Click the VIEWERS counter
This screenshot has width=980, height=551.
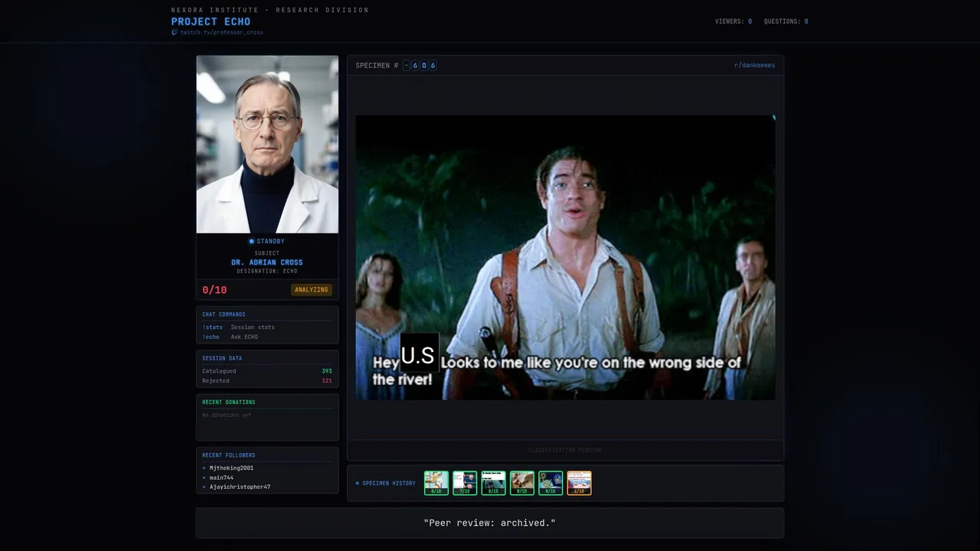click(733, 21)
